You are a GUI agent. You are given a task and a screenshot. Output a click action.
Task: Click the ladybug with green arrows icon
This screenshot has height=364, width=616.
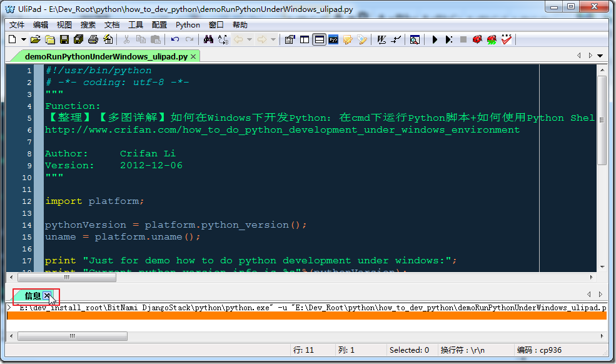pyautogui.click(x=492, y=39)
